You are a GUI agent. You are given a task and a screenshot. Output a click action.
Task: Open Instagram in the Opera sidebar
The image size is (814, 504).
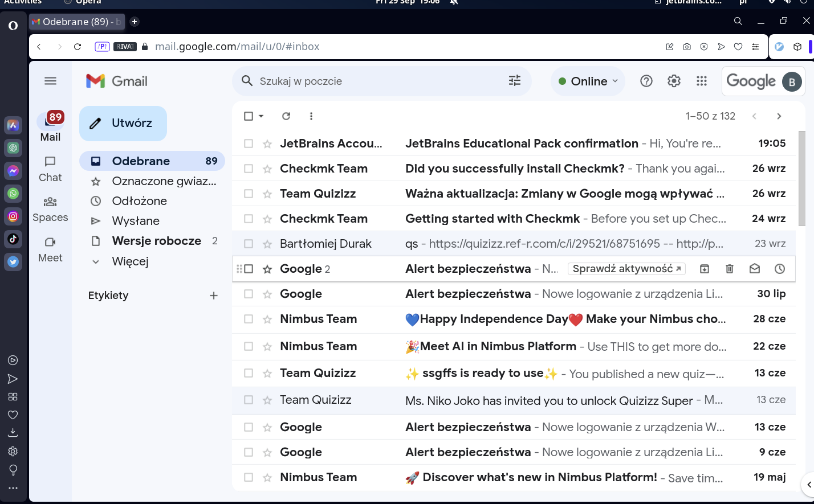tap(13, 216)
